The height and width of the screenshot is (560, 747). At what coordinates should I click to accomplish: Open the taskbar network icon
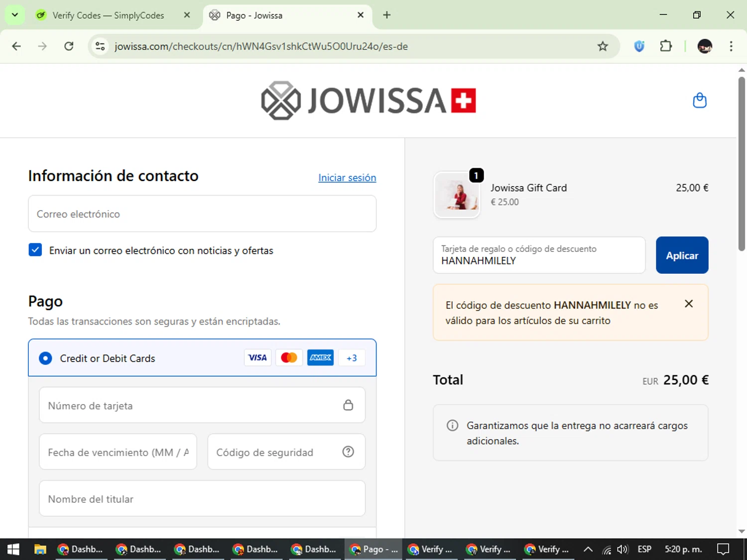coord(607,550)
